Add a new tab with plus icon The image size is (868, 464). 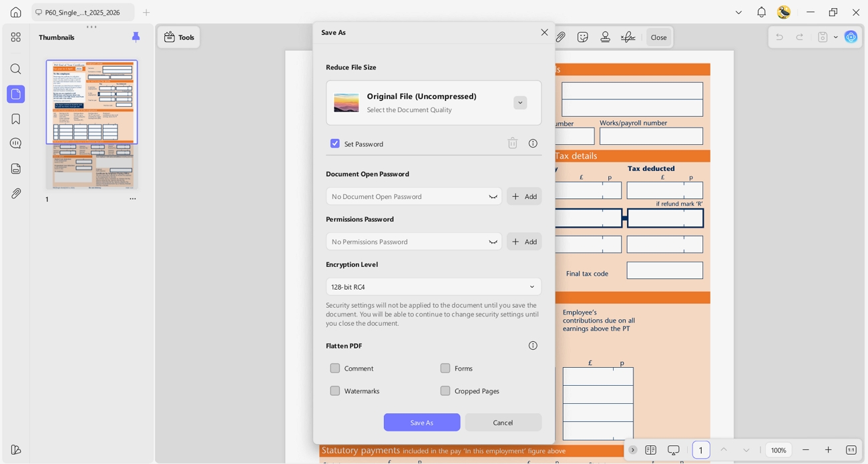coord(146,12)
